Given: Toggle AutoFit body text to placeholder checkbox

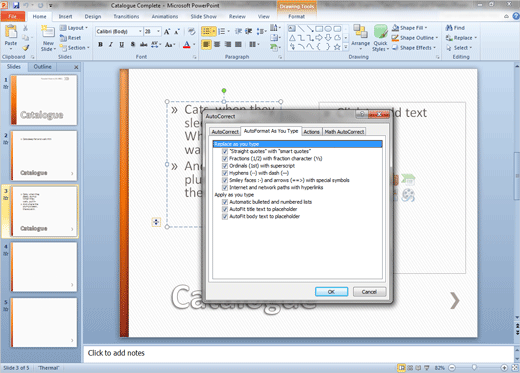Looking at the screenshot, I should point(225,217).
